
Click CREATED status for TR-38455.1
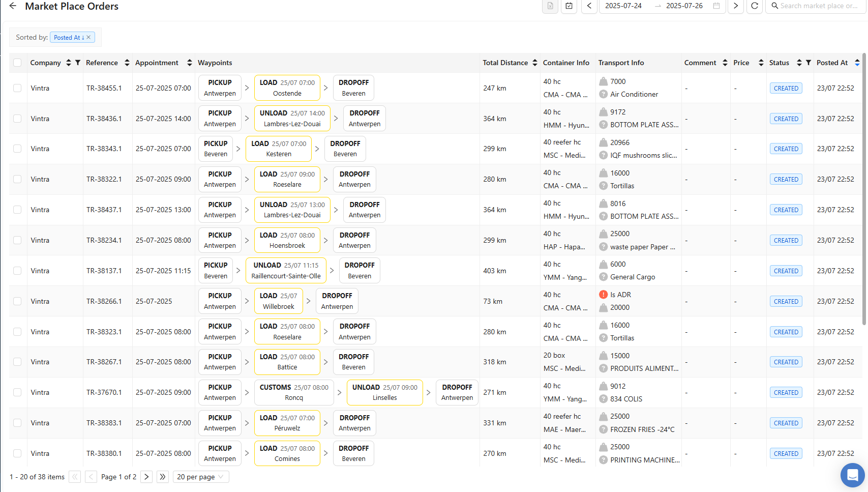pyautogui.click(x=786, y=88)
